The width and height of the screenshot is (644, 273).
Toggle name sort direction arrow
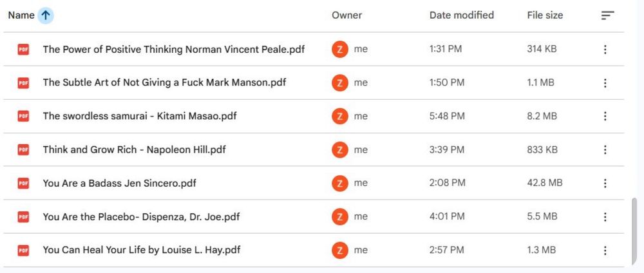(46, 15)
